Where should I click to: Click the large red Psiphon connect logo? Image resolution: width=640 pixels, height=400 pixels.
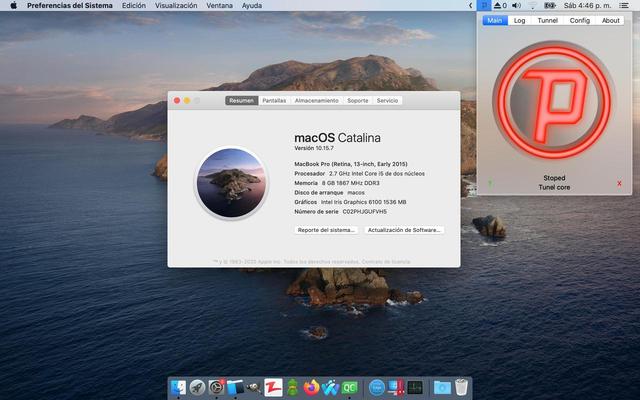tap(554, 100)
